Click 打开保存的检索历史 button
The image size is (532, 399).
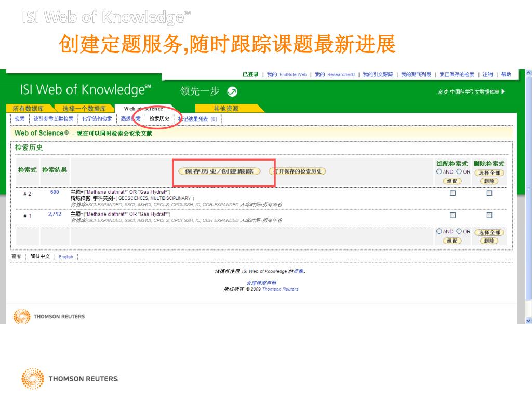pyautogui.click(x=298, y=171)
